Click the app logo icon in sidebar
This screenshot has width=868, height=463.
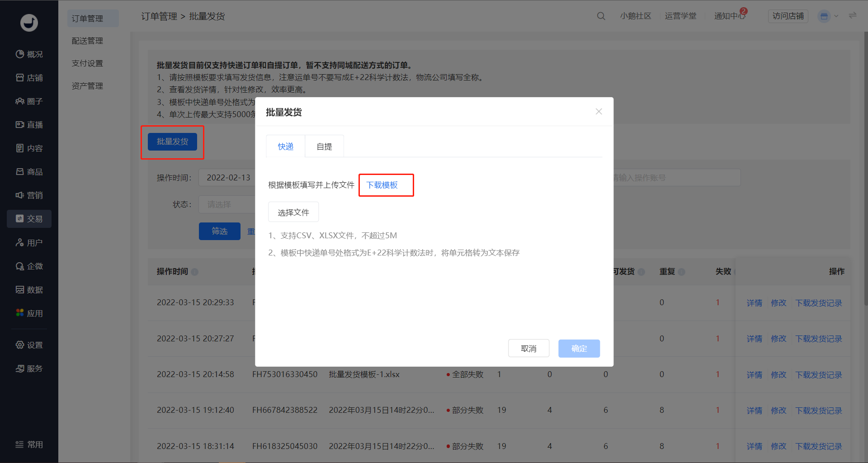click(x=29, y=23)
